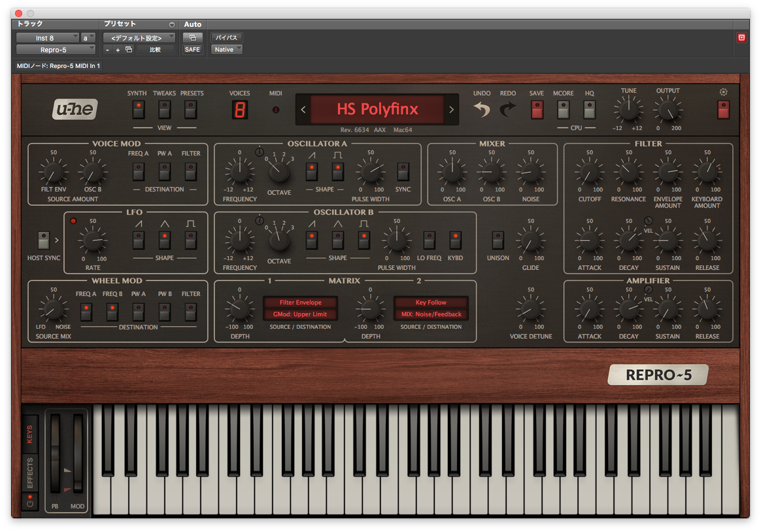Click the red Save button
761x532 pixels.
(537, 110)
